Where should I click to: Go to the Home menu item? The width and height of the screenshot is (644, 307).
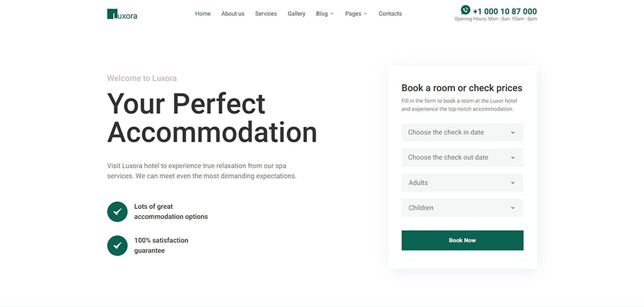coord(203,14)
